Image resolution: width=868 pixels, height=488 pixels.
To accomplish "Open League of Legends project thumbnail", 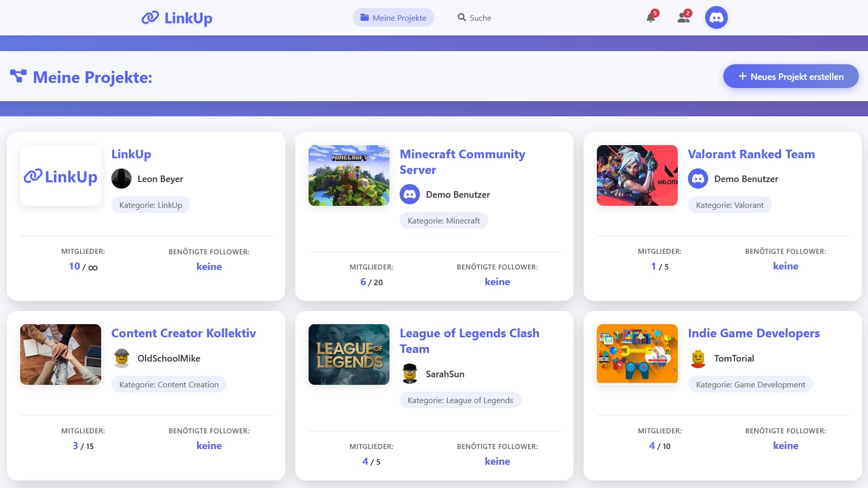I will (349, 354).
